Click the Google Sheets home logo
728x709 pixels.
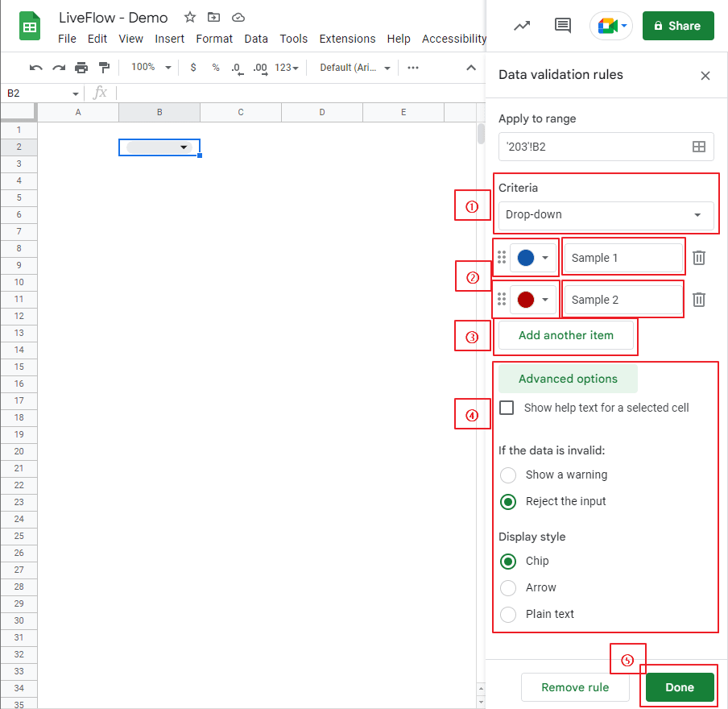[x=30, y=27]
